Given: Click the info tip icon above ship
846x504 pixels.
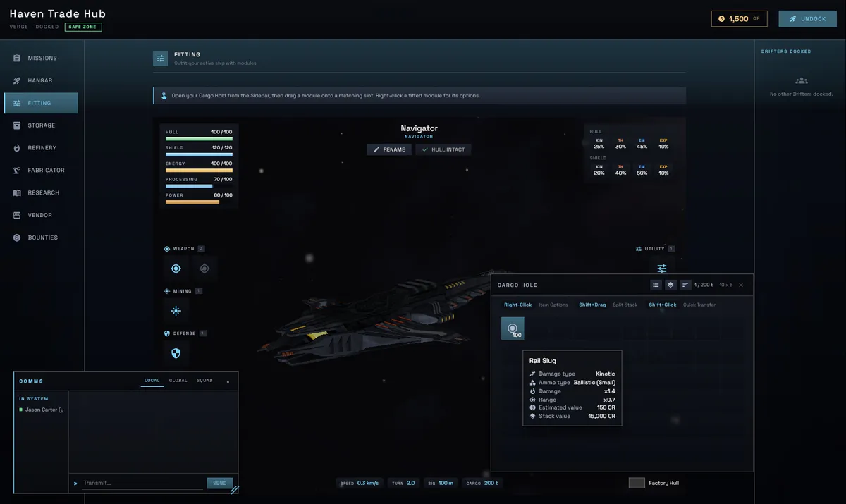Looking at the screenshot, I should (x=164, y=95).
